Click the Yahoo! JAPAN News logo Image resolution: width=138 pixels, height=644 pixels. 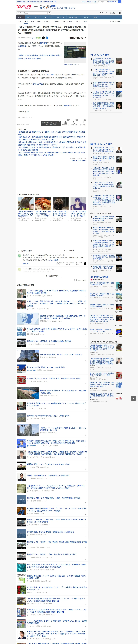(x=27, y=7)
